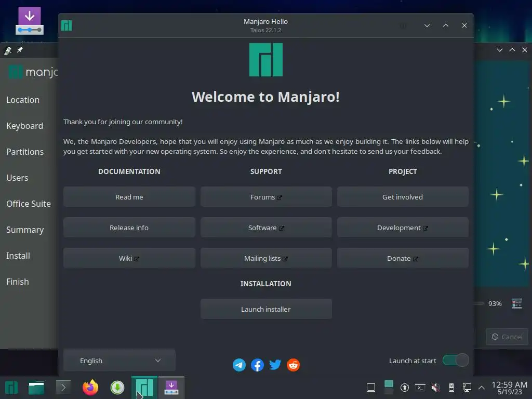Screen dimensions: 532x399
Task: Open Facebook social link icon
Action: [x=257, y=365]
